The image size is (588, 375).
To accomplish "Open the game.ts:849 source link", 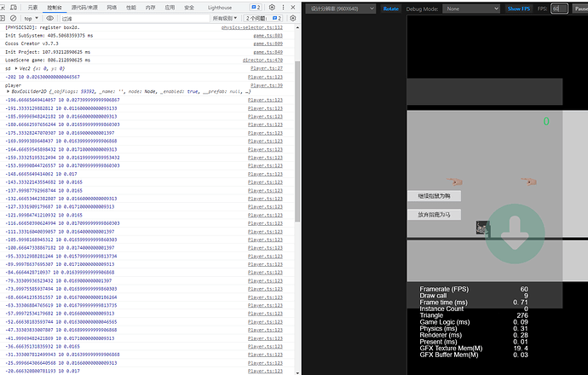I will [268, 52].
